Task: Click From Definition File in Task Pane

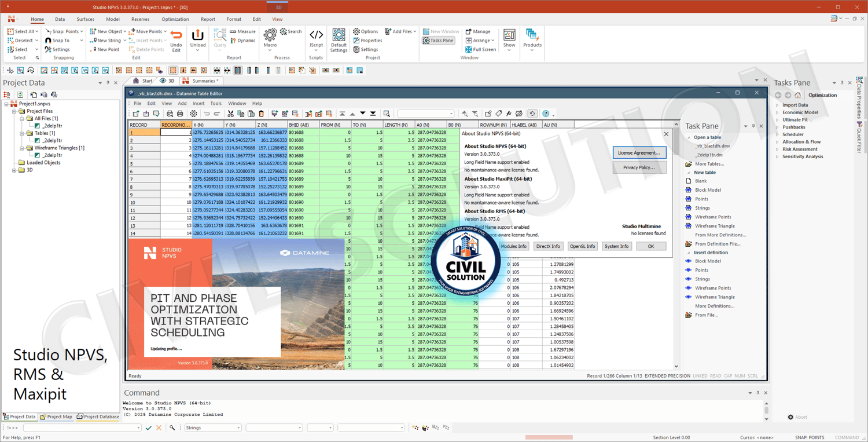Action: point(718,244)
